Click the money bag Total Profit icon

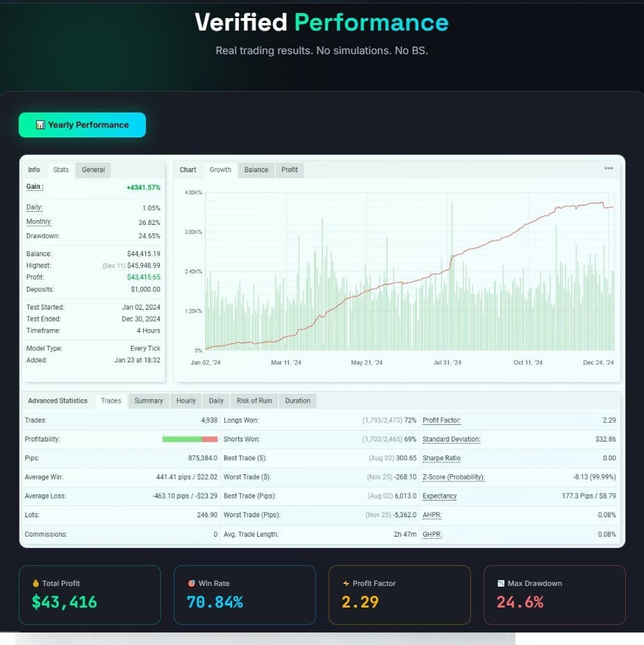[35, 583]
